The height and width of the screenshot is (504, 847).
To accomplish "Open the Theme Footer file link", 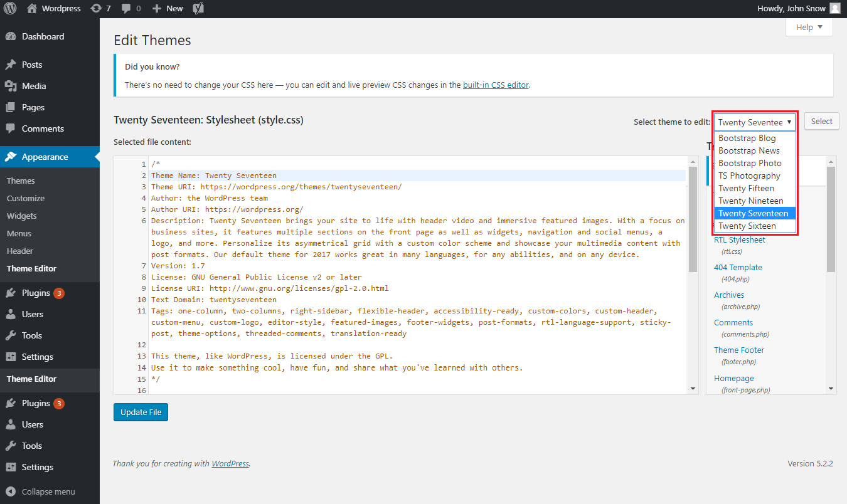I will coord(739,350).
